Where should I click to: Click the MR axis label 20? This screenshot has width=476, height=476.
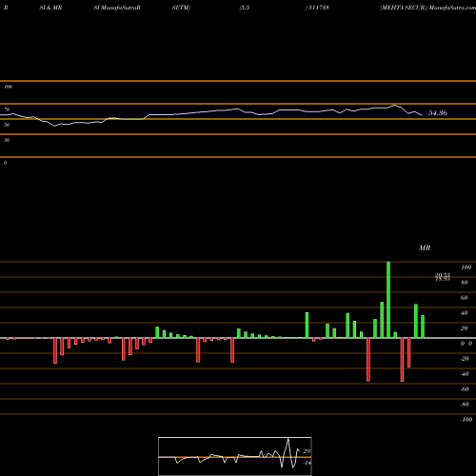(x=465, y=328)
